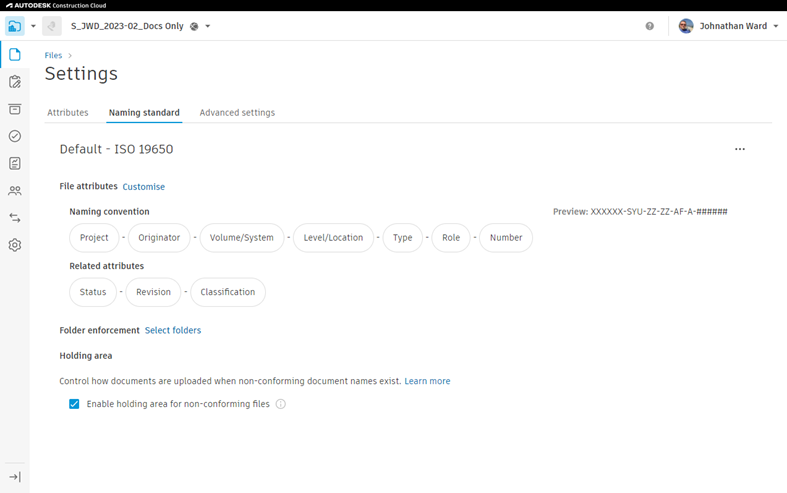Click the Related attributes label

(106, 266)
